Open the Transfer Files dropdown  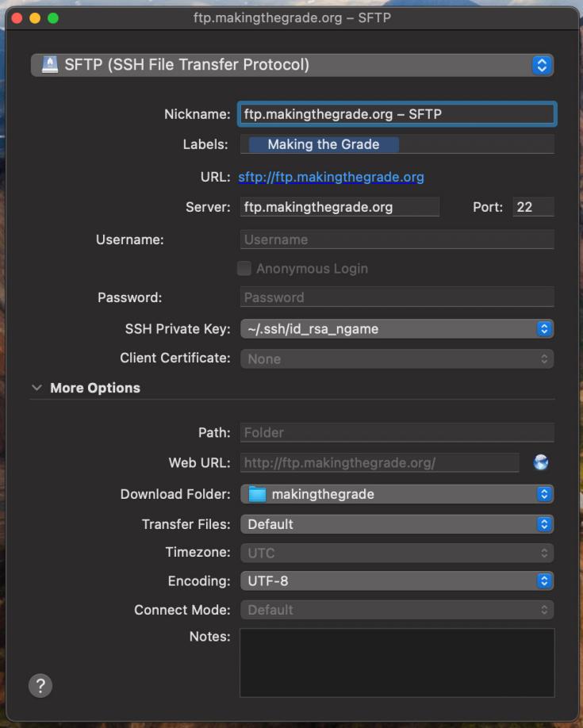pyautogui.click(x=397, y=524)
